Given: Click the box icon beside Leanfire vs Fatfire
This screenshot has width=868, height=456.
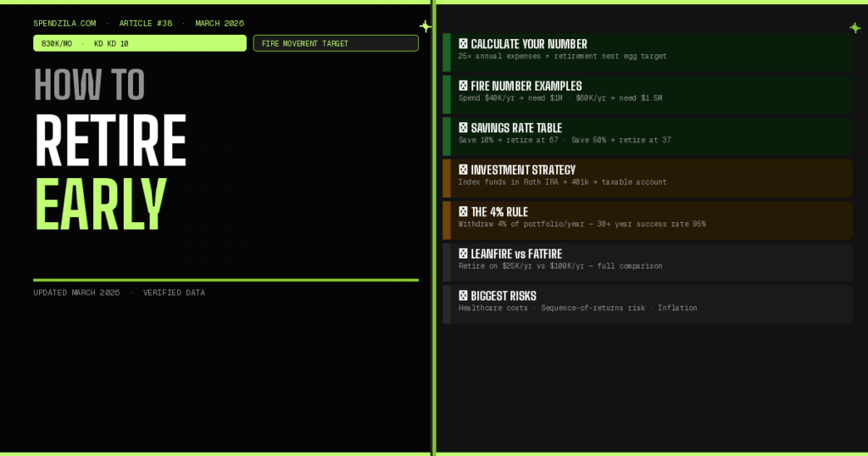Looking at the screenshot, I should click(x=463, y=253).
